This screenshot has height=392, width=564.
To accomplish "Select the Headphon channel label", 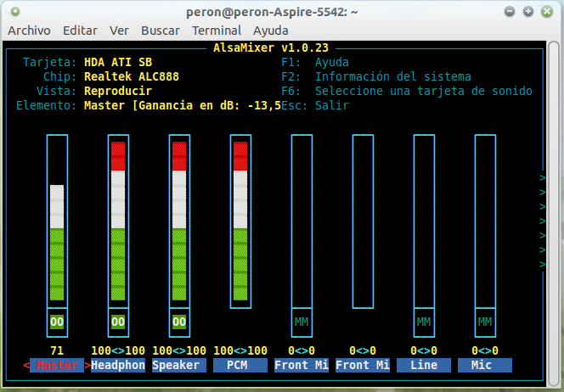I will coord(118,365).
